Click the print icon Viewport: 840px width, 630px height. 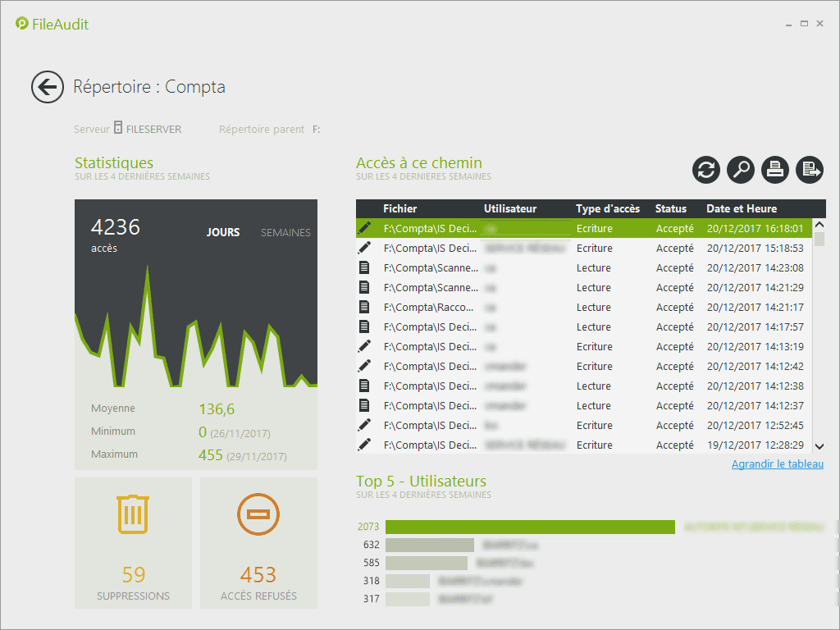[775, 170]
